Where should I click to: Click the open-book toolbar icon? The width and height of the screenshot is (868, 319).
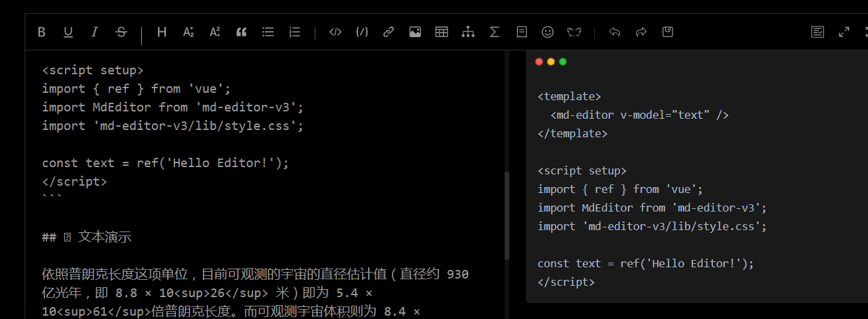click(x=574, y=32)
